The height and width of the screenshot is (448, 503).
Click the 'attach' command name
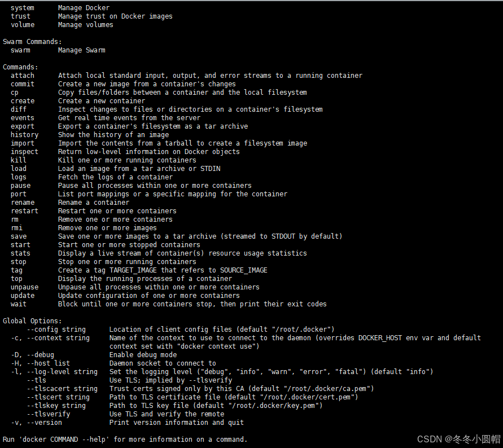[x=23, y=76]
